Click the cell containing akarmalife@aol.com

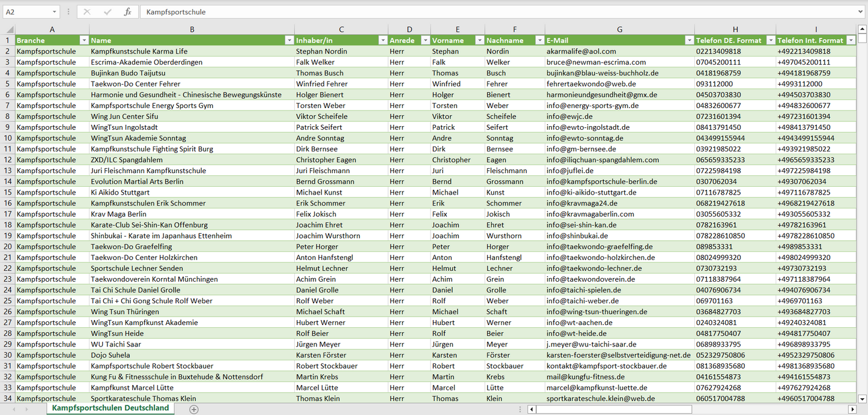pyautogui.click(x=581, y=51)
